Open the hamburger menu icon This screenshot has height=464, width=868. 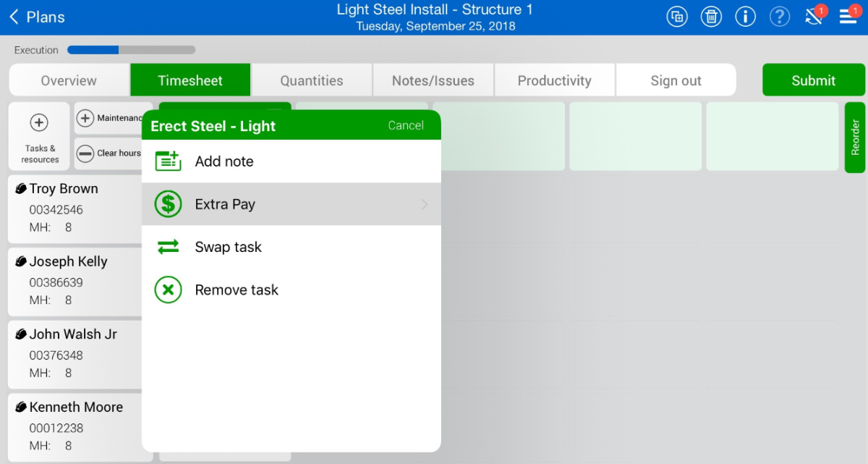click(848, 17)
